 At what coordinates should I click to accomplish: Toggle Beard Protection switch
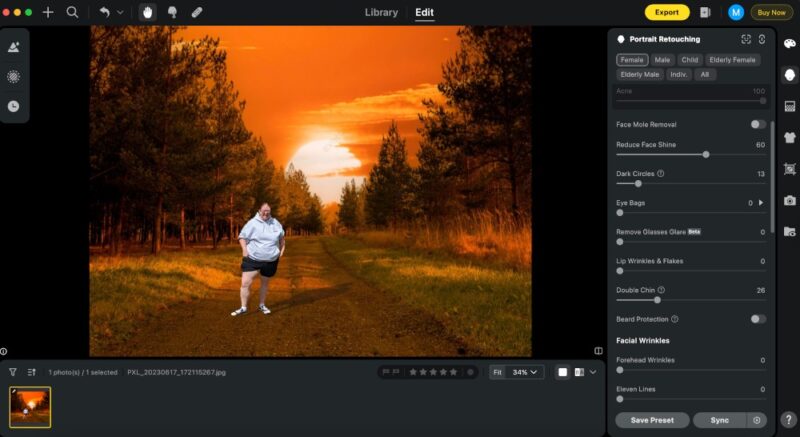click(x=758, y=319)
